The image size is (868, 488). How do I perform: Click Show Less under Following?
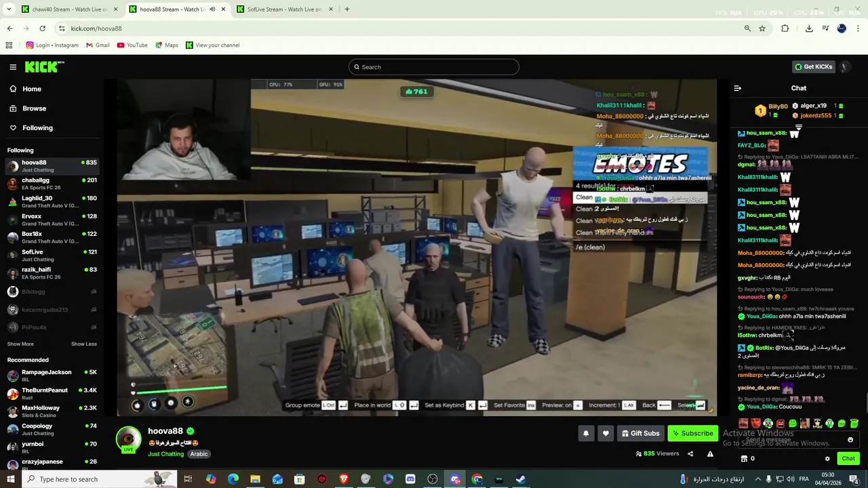click(x=84, y=344)
